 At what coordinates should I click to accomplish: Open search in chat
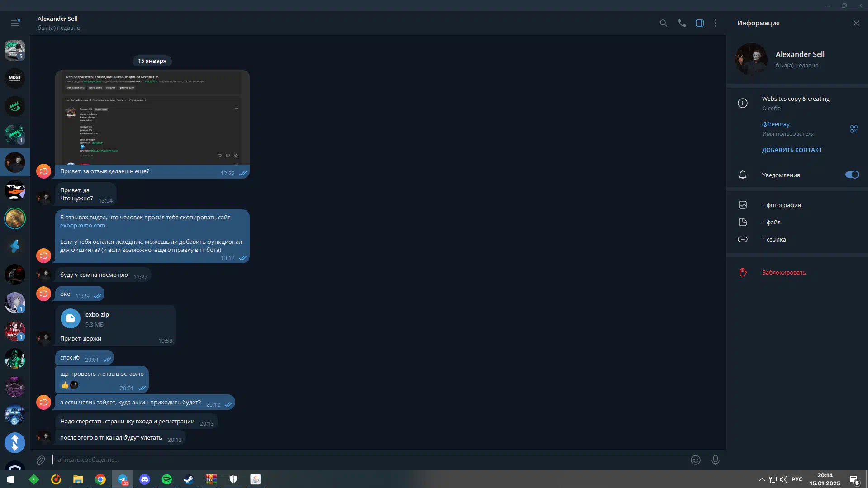point(663,23)
